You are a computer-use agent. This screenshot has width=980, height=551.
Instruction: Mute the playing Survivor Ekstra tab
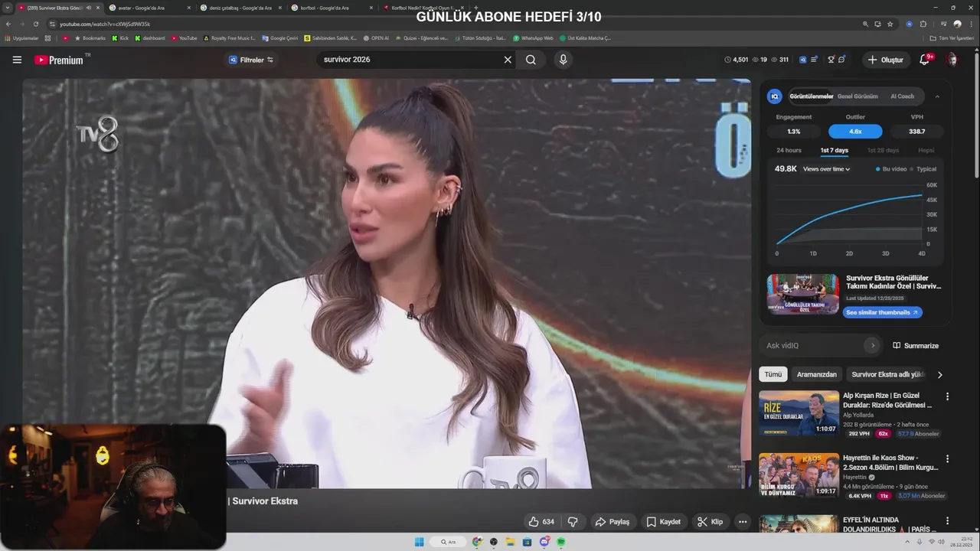[x=89, y=8]
